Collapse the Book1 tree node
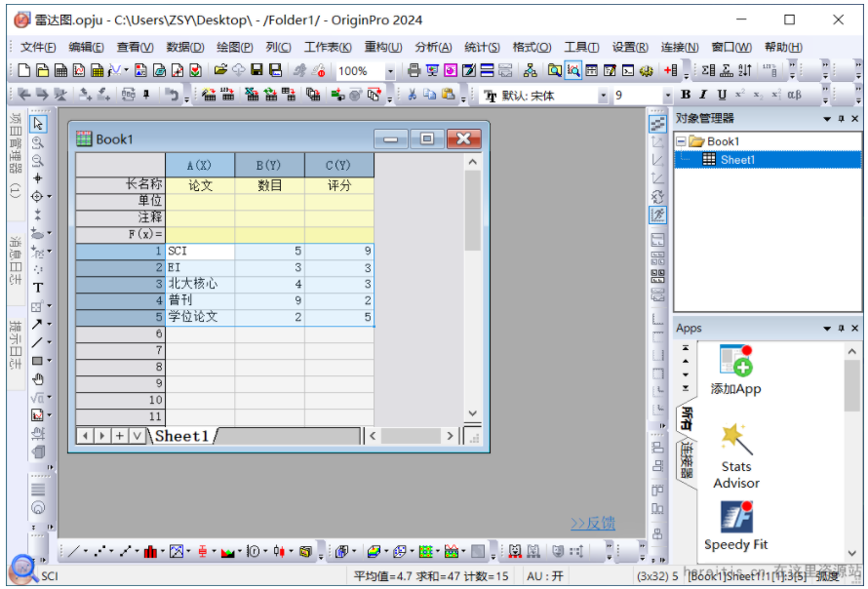 point(681,141)
